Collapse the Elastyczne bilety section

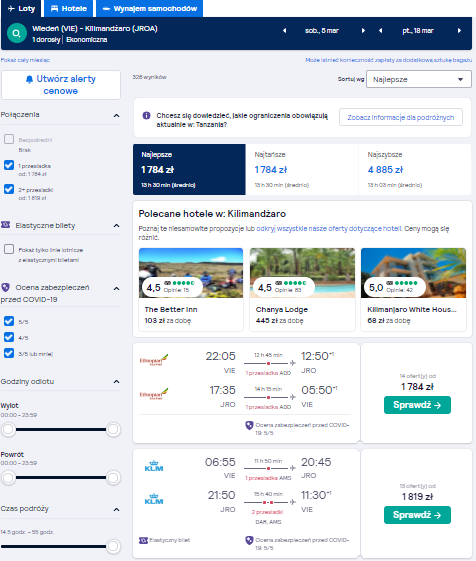(x=116, y=225)
